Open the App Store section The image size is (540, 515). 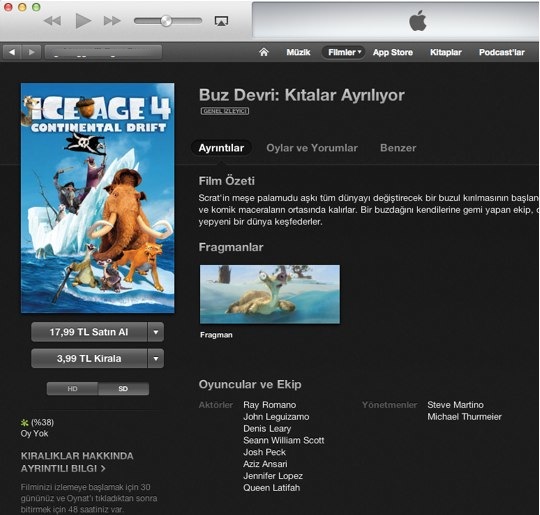(x=393, y=52)
